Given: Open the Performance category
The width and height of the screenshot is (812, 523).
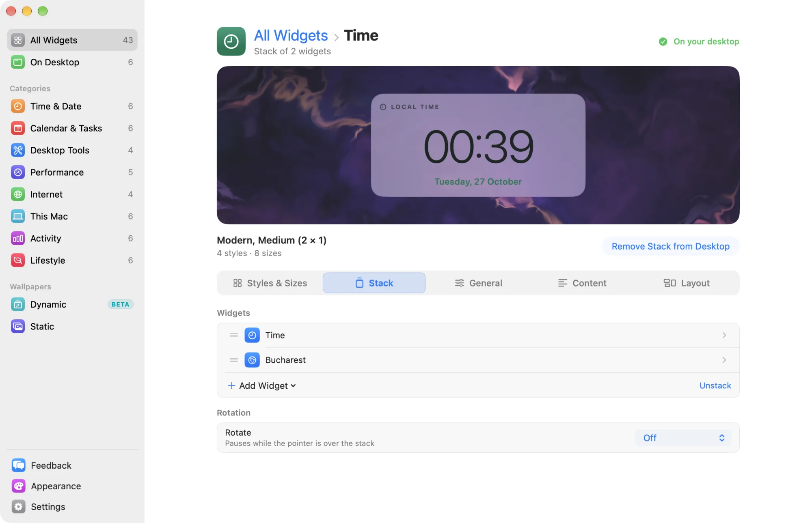Looking at the screenshot, I should pos(72,172).
